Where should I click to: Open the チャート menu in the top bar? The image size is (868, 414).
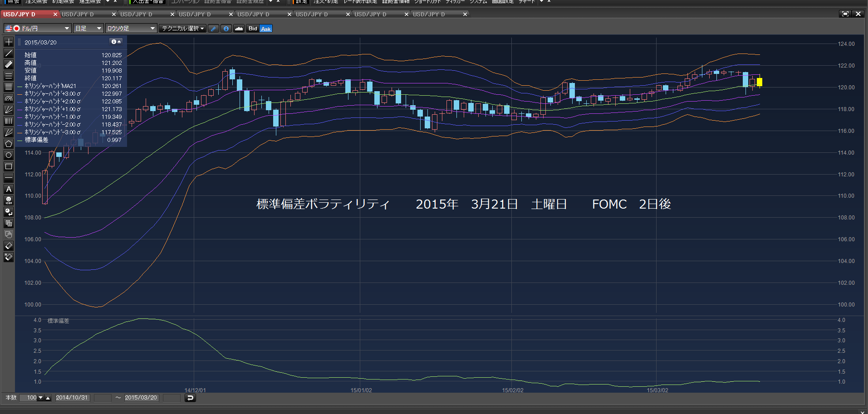[527, 2]
